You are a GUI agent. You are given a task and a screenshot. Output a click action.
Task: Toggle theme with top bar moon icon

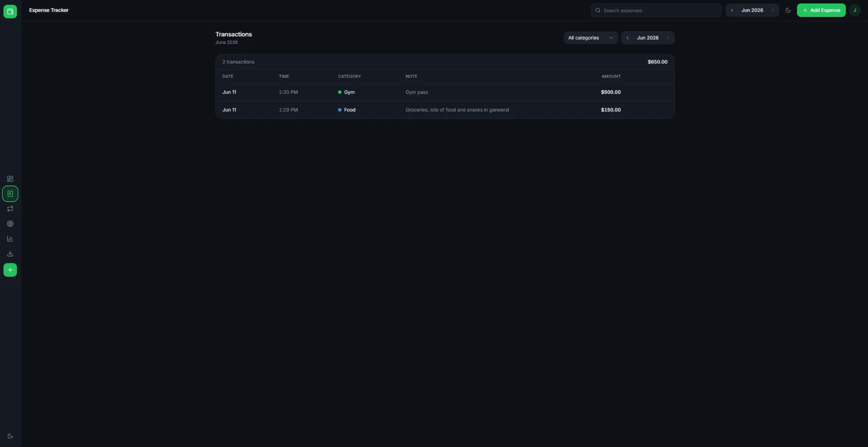coord(788,10)
